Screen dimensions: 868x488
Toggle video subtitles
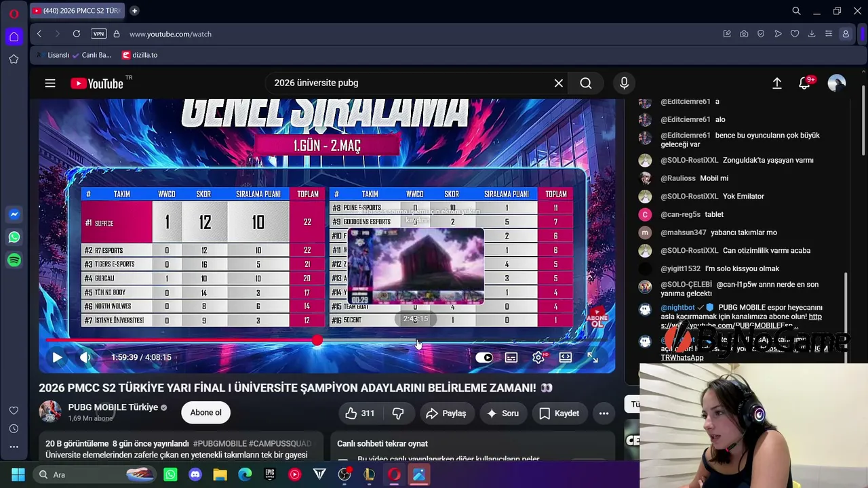click(511, 357)
